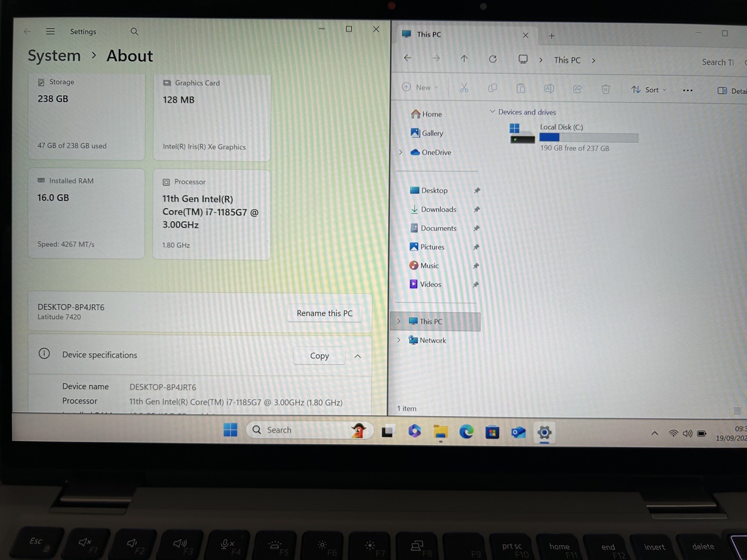This screenshot has width=747, height=560.
Task: Add a new File Explorer tab
Action: (x=551, y=36)
